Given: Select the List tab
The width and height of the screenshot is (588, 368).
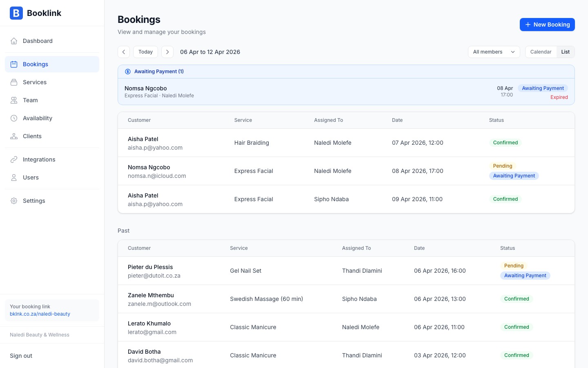Looking at the screenshot, I should [x=566, y=52].
